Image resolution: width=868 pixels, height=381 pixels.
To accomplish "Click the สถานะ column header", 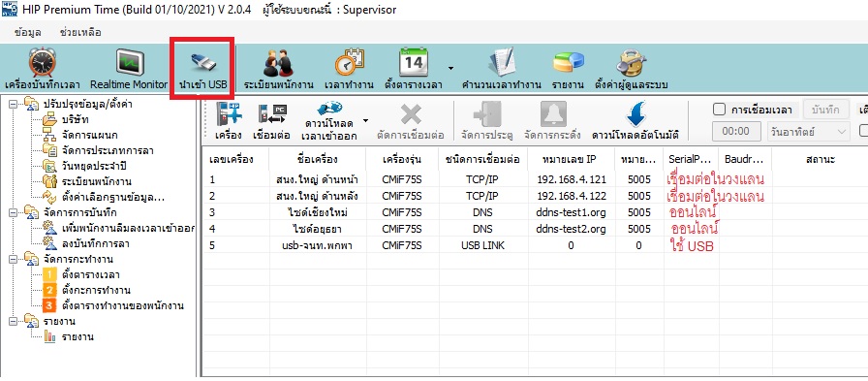I will pyautogui.click(x=821, y=160).
